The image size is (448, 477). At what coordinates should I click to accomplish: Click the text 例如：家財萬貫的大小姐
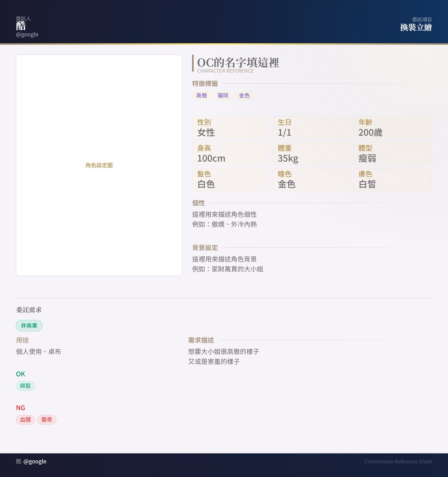pyautogui.click(x=228, y=270)
